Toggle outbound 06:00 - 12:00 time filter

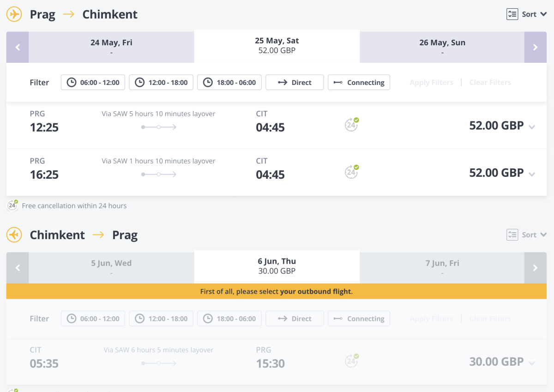[93, 83]
